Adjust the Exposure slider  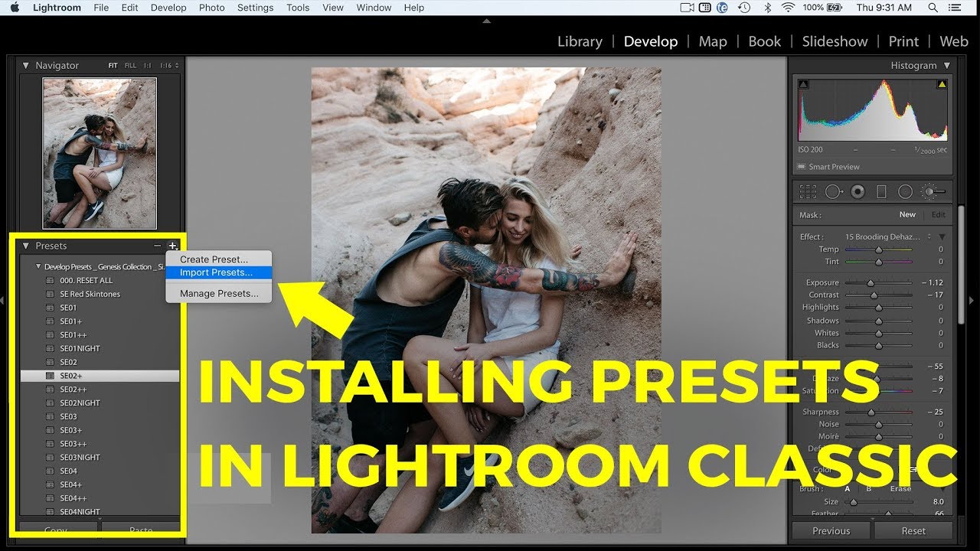pos(871,283)
